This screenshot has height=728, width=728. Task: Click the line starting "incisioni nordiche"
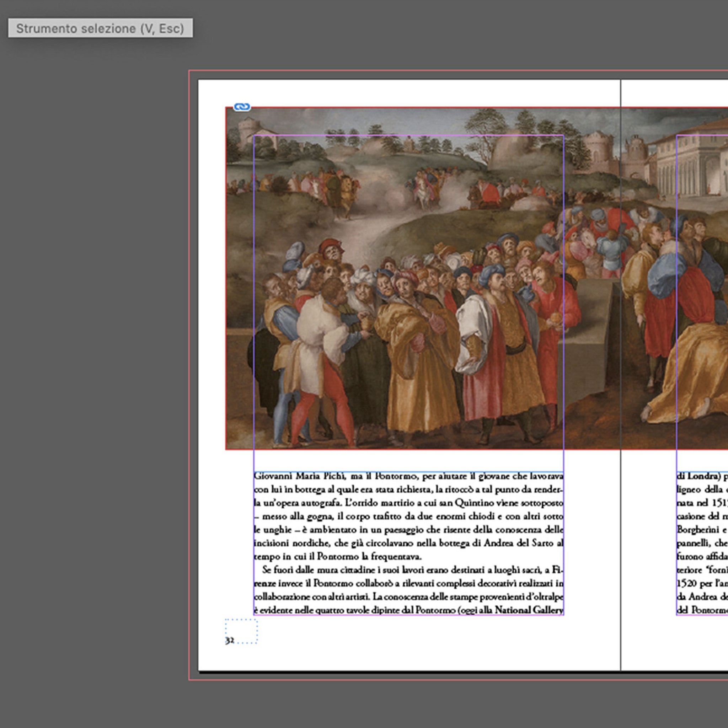(409, 544)
